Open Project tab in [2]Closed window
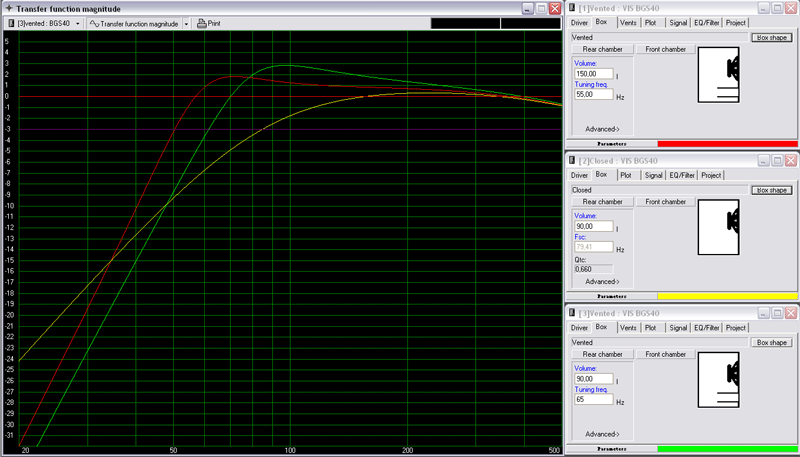Screen dimensions: 800x457 pos(711,175)
